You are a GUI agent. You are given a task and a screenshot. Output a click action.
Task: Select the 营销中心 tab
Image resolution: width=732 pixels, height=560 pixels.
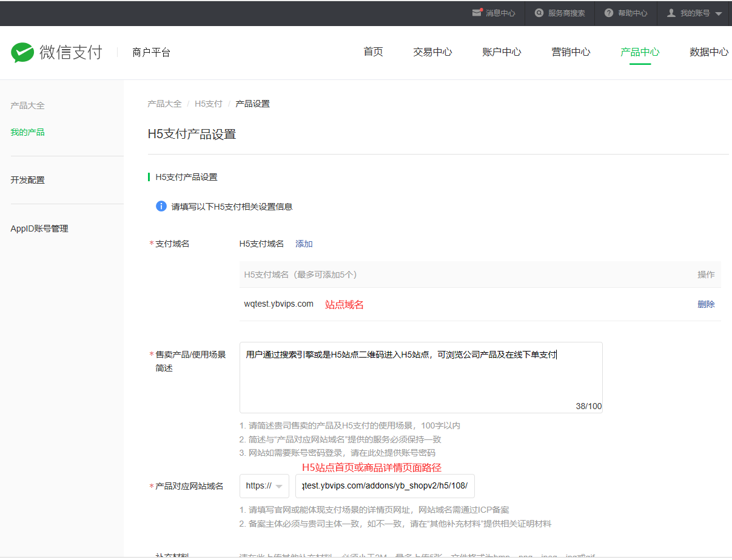[x=571, y=52]
